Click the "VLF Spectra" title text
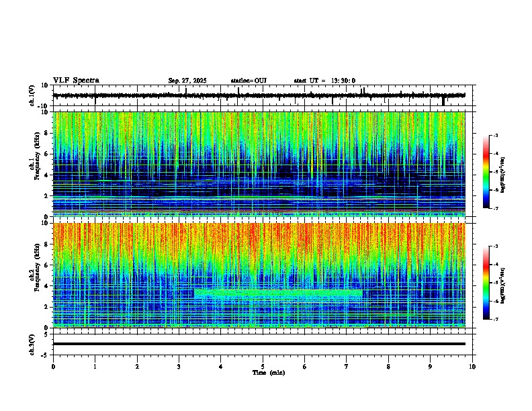Viewport: 532px width, 411px height. coord(76,81)
